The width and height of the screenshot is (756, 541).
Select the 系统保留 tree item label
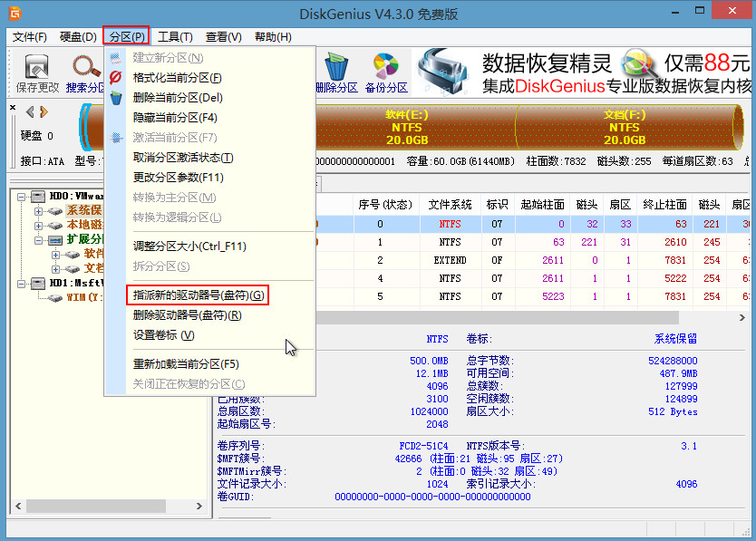coord(84,210)
